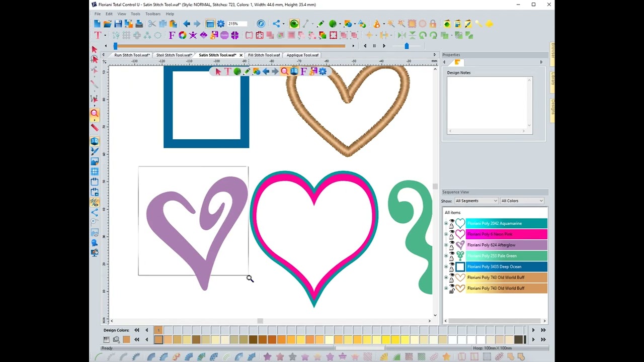Expand the Neon Pink tree item
This screenshot has width=644, height=362.
pos(446,234)
